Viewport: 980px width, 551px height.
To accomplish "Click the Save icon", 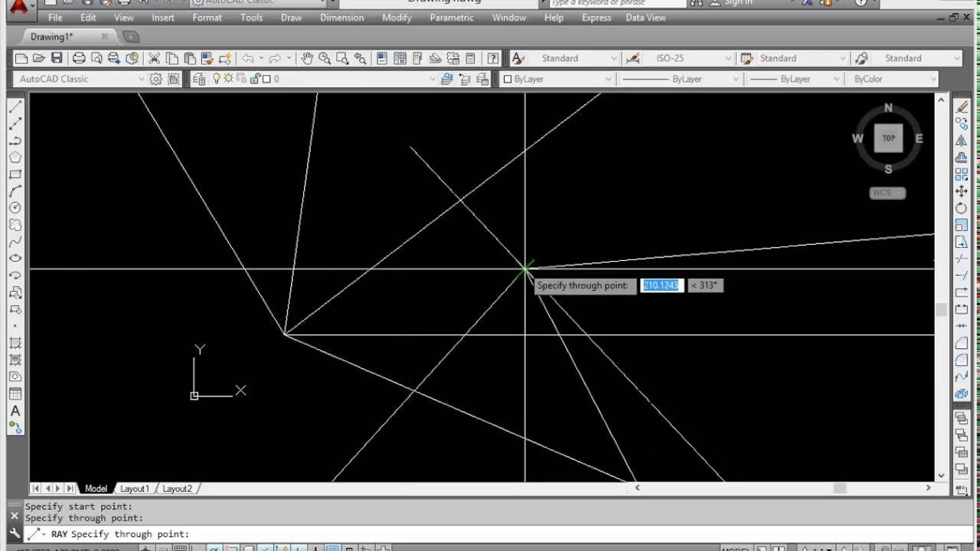I will pyautogui.click(x=55, y=58).
